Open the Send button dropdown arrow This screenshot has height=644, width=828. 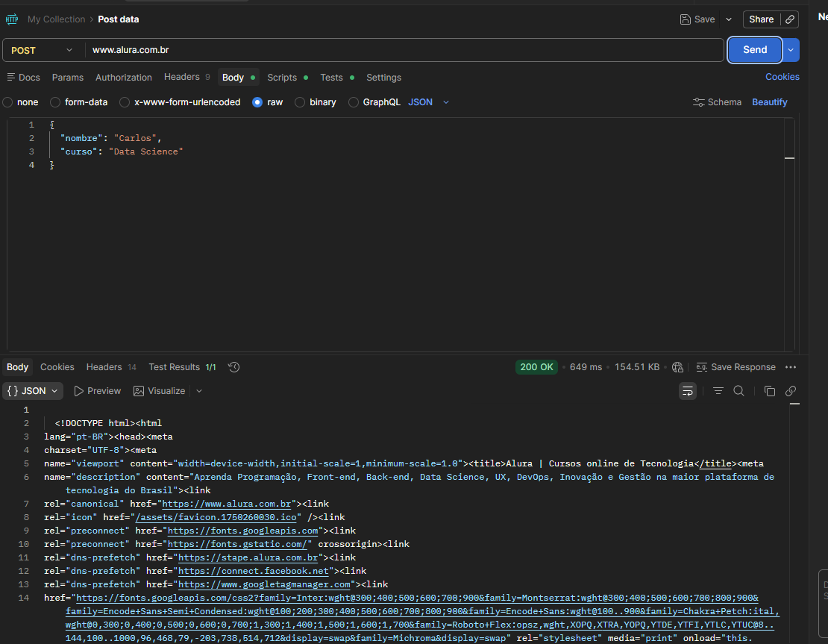(x=791, y=50)
